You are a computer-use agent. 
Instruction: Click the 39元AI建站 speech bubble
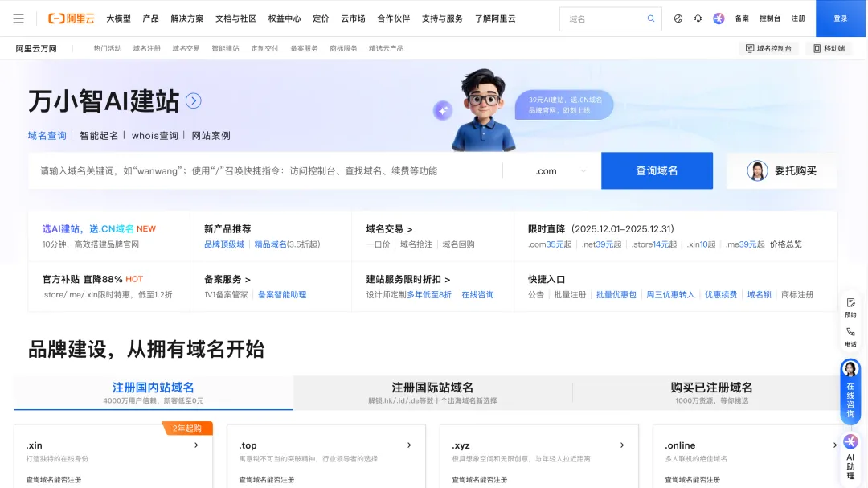pyautogui.click(x=564, y=105)
